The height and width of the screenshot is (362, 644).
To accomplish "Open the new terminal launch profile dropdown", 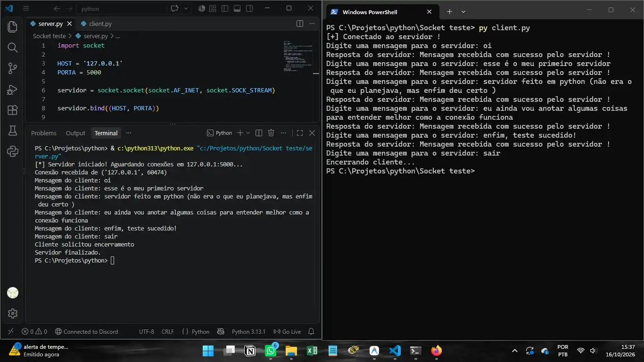I will (x=248, y=133).
